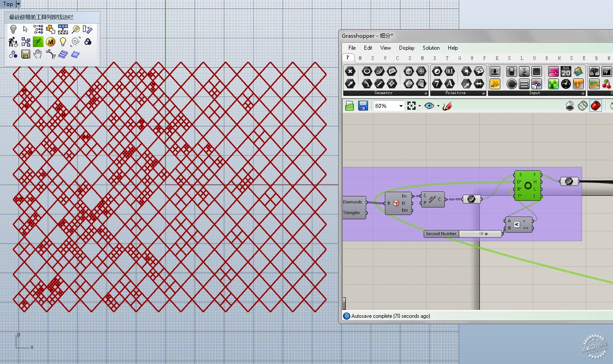
Task: Select the Box parameter cube icon in Geometry
Action: (x=409, y=71)
